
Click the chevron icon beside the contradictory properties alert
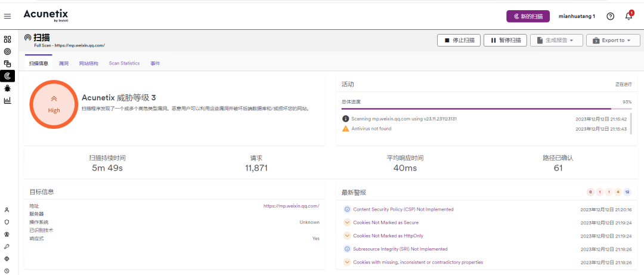click(346, 262)
